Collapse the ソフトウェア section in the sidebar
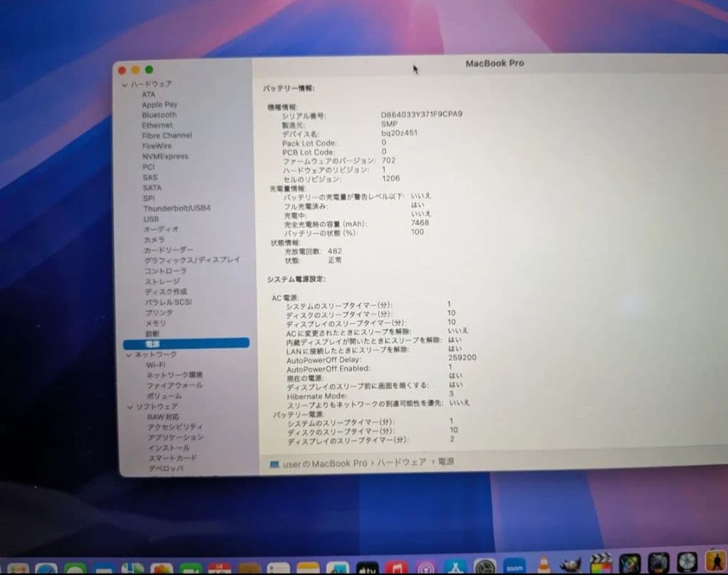 click(x=130, y=406)
